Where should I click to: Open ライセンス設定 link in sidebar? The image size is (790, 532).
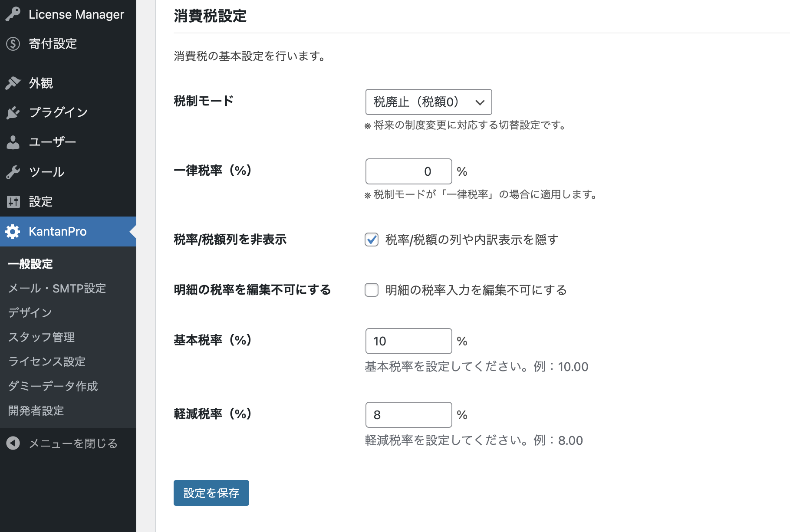point(47,361)
